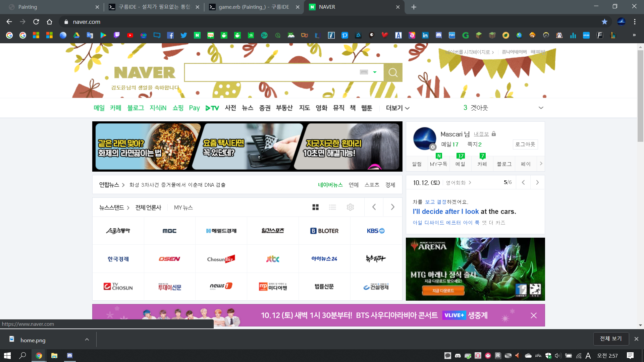Open the Google Drive bookmark
Image resolution: width=644 pixels, height=362 pixels.
76,35
